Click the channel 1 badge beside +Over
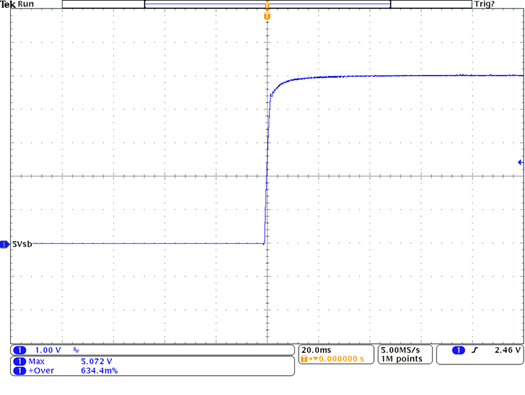 20,371
